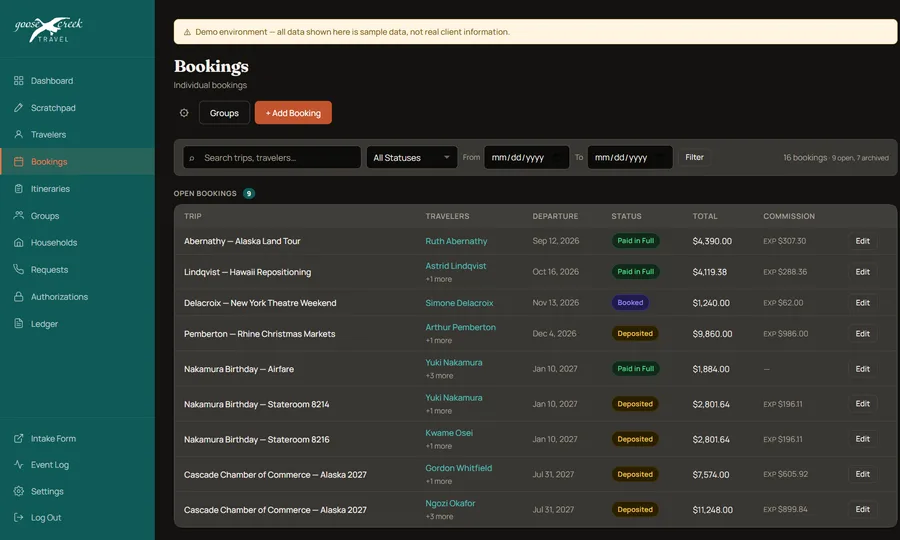Open traveler Ruth Abernathy
The image size is (900, 540).
click(x=456, y=241)
